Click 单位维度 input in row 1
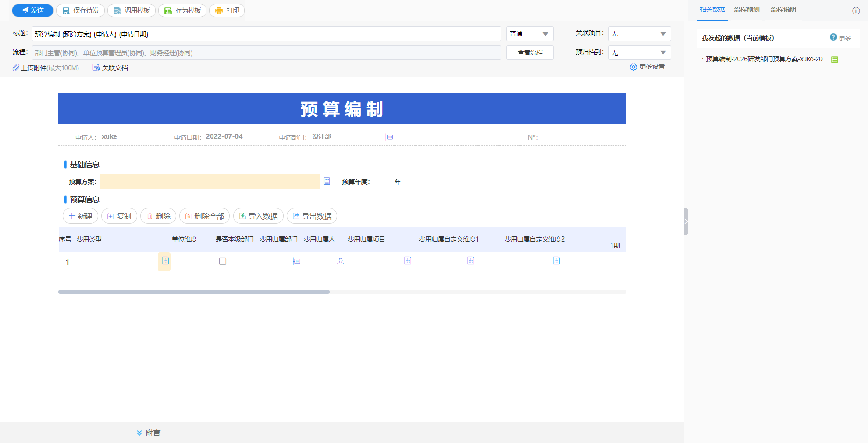Screen dimensions: 868x443 click(x=193, y=262)
